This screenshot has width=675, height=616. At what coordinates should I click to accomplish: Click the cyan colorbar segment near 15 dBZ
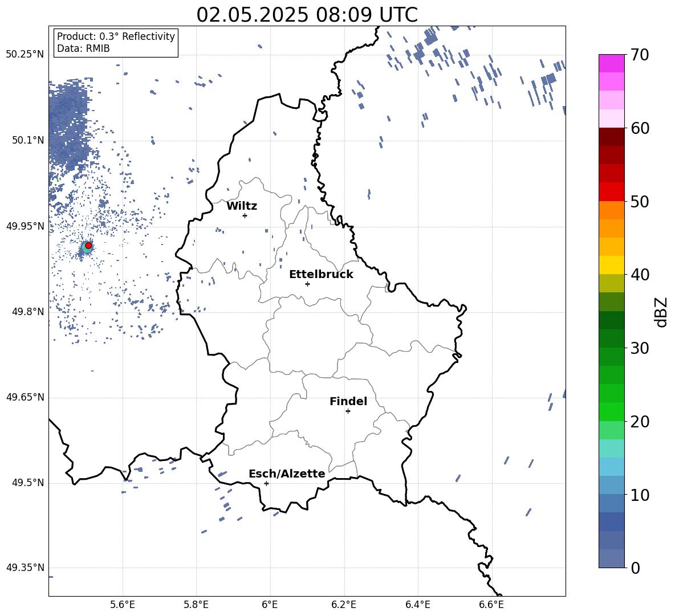612,448
